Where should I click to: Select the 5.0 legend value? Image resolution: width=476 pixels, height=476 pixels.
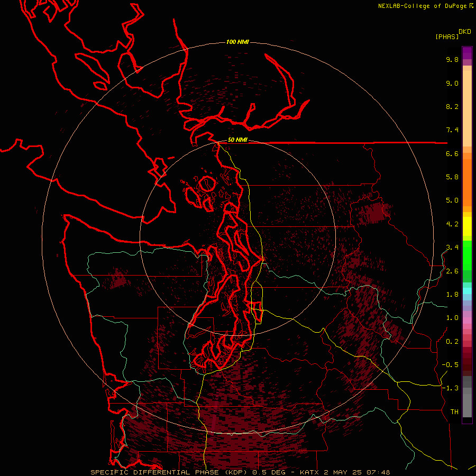[452, 200]
